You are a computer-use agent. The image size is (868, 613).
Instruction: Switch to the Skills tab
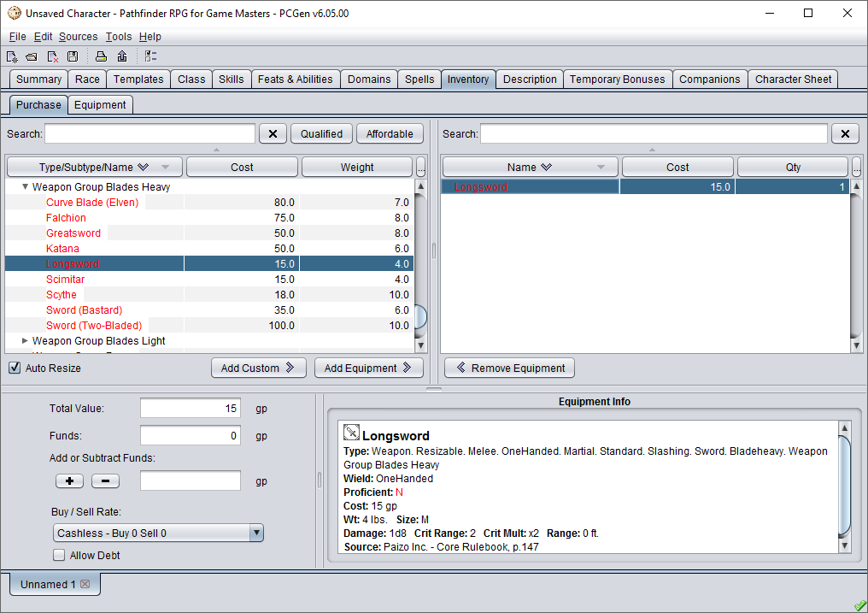[x=232, y=80]
